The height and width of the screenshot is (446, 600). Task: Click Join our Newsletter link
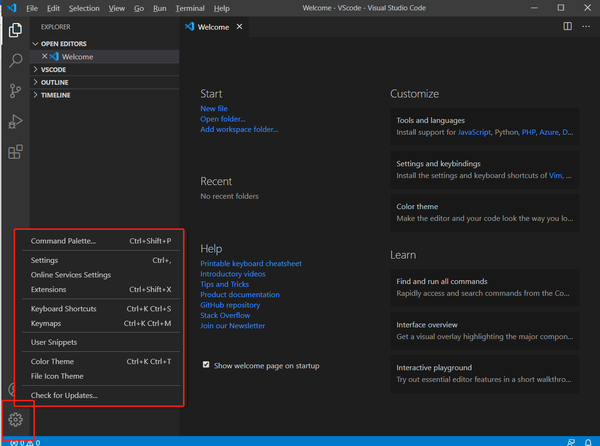[233, 326]
